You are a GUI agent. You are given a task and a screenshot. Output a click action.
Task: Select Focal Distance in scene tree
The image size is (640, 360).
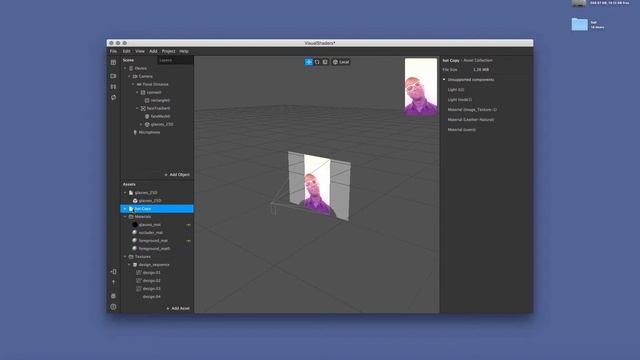pyautogui.click(x=156, y=84)
